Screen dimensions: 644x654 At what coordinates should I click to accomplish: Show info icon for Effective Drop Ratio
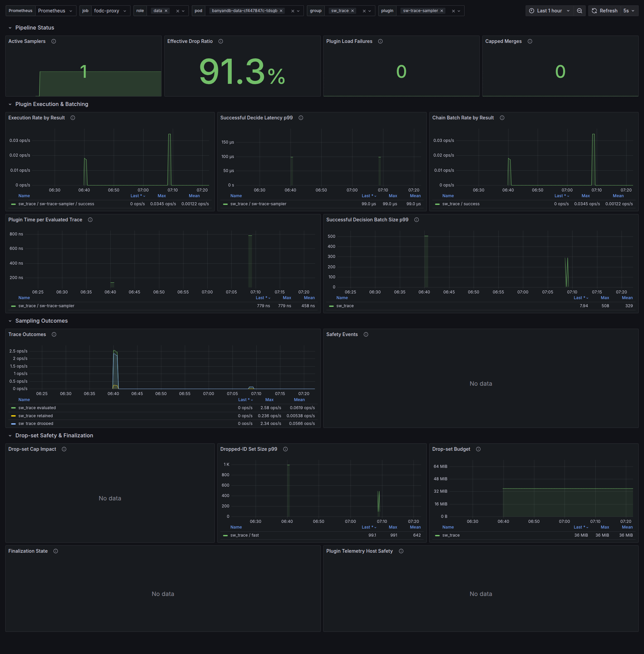coord(220,41)
